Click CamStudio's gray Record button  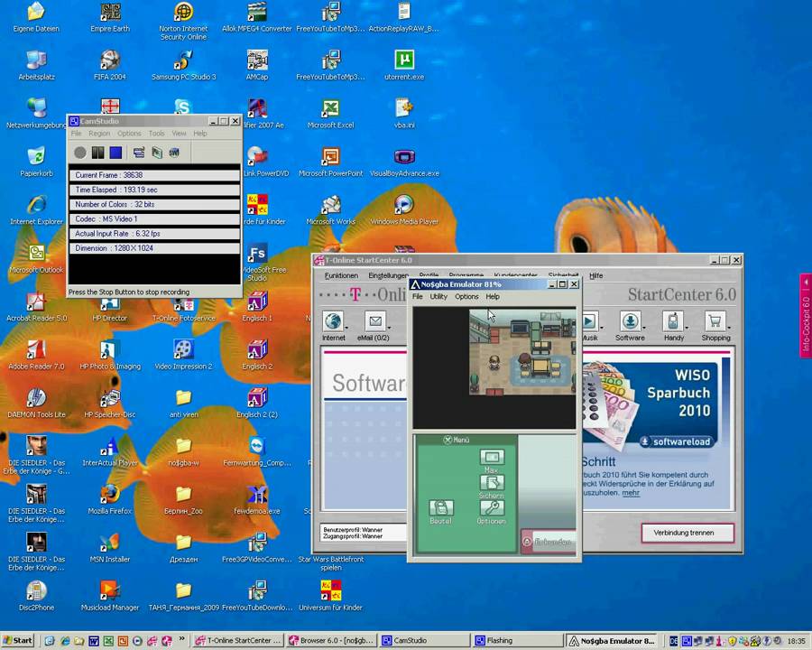pos(79,153)
